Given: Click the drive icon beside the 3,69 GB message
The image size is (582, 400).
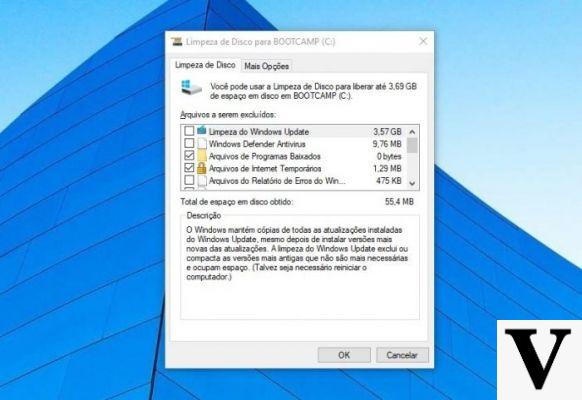Looking at the screenshot, I should tap(191, 88).
